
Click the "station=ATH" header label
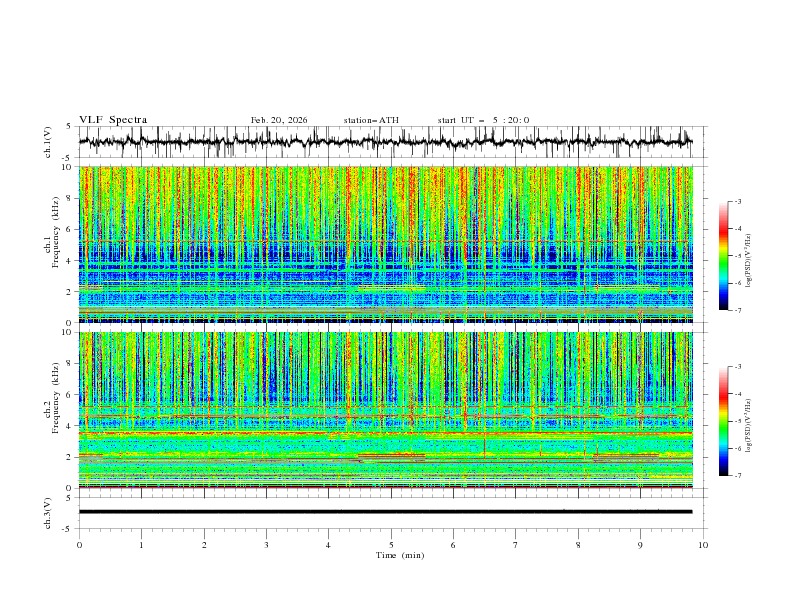pos(371,120)
